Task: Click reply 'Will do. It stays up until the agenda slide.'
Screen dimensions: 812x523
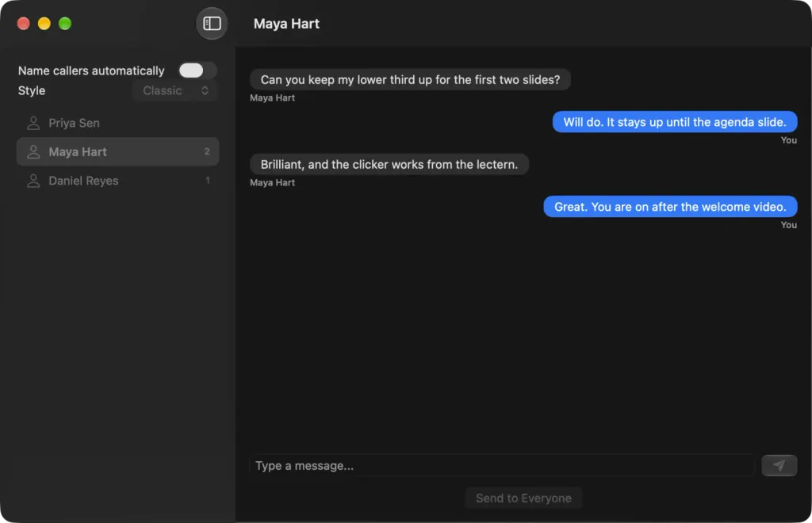Action: (x=675, y=122)
